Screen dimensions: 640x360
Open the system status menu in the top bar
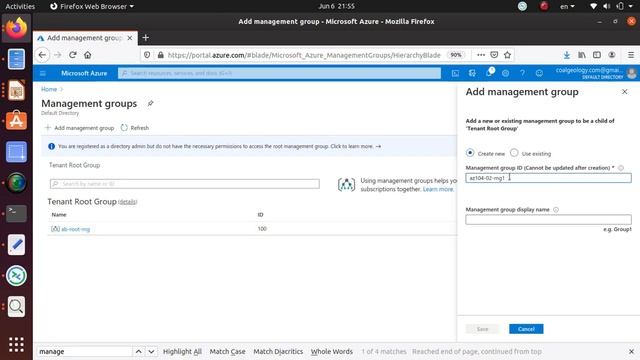tap(612, 6)
